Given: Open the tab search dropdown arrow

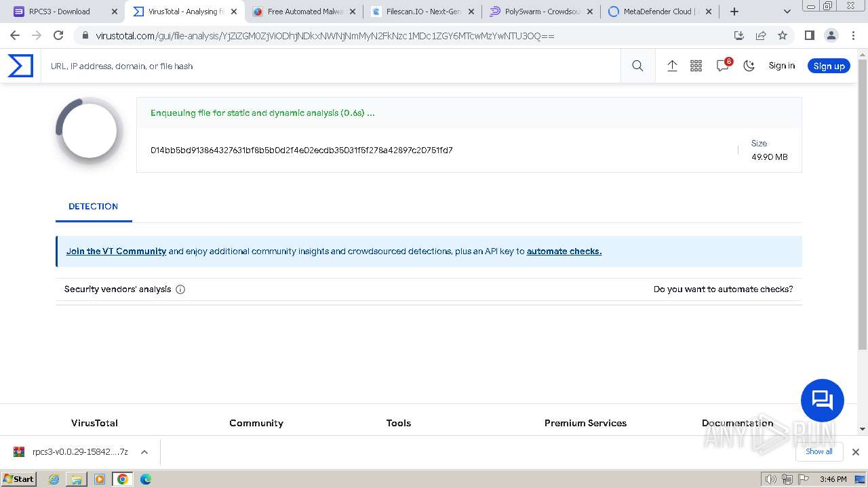Looking at the screenshot, I should (787, 12).
